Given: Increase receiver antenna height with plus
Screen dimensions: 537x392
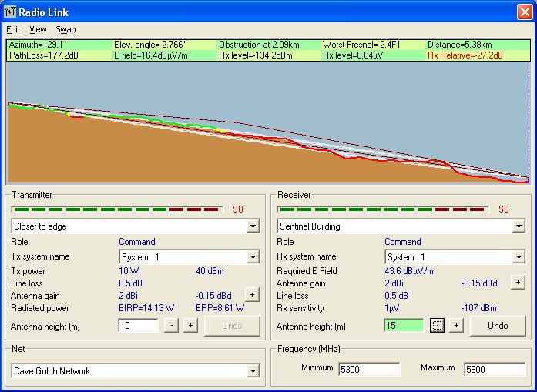Looking at the screenshot, I should (x=455, y=326).
